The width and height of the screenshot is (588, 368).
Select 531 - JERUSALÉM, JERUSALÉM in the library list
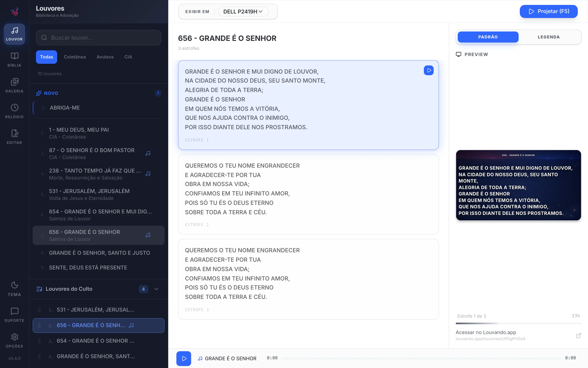(x=99, y=194)
